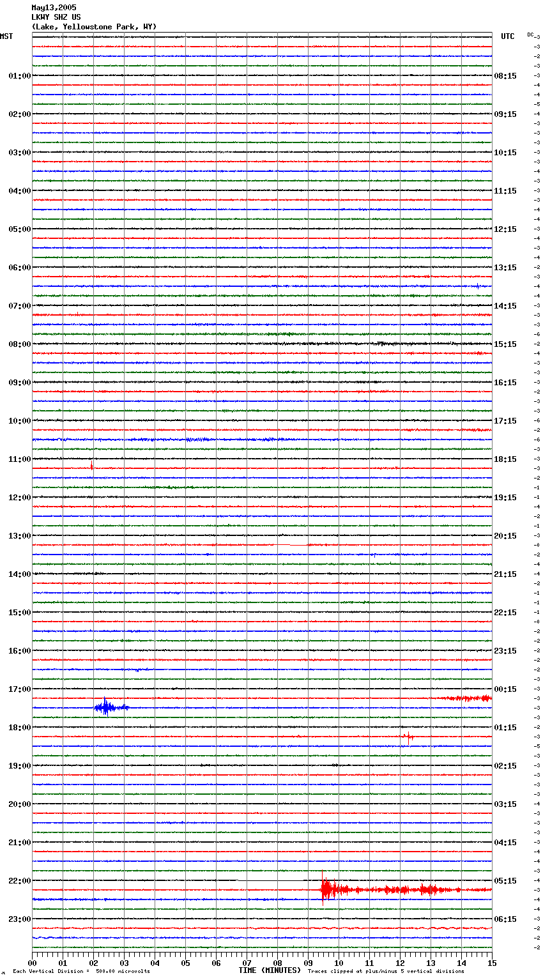The height and width of the screenshot is (980, 543).
Task: Click the UTC timezone header
Action: [507, 36]
